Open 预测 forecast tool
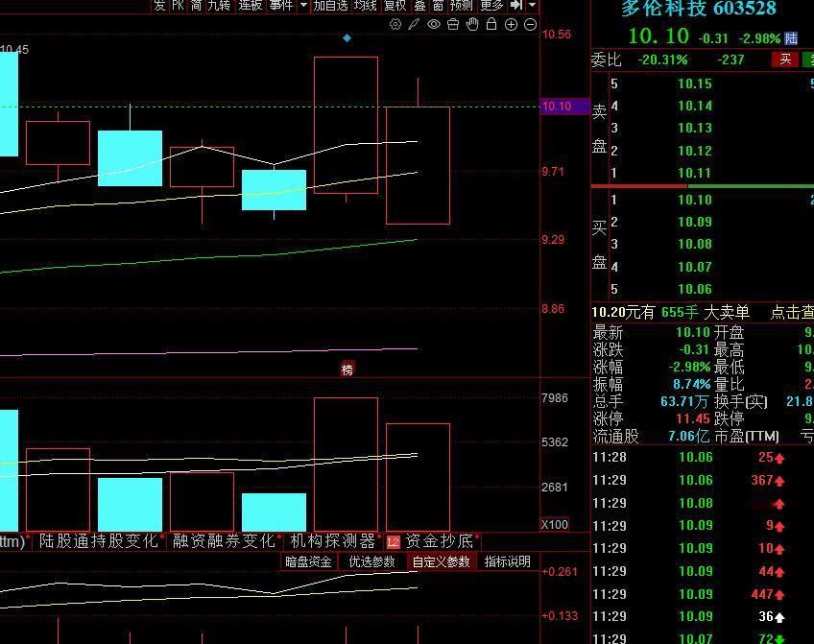This screenshot has height=644, width=814. click(462, 6)
